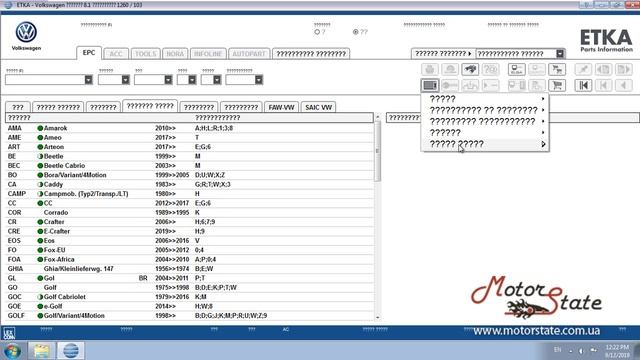The height and width of the screenshot is (360, 640).
Task: Select the Amarok row
Action: [189, 128]
